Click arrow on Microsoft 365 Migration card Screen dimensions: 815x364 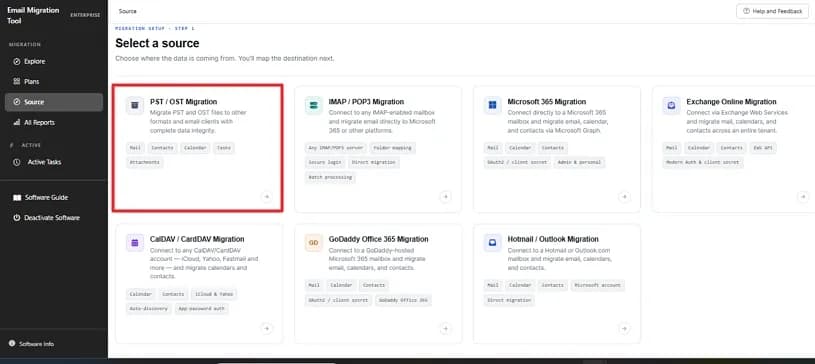[x=624, y=197]
